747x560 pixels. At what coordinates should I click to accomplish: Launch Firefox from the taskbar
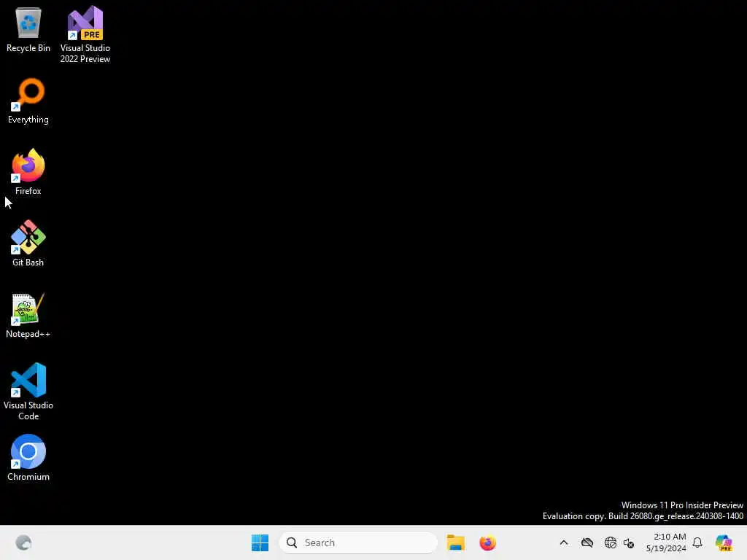click(x=487, y=542)
